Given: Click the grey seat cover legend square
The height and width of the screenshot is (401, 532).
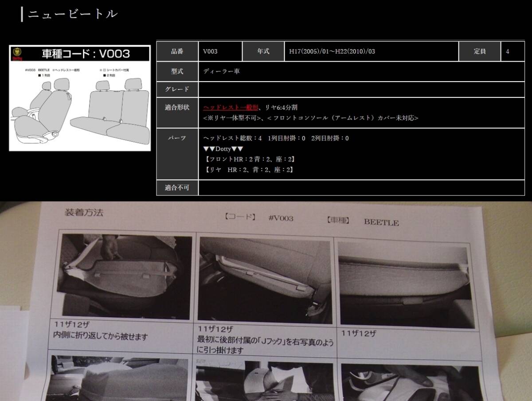Looking at the screenshot, I should coord(104,70).
